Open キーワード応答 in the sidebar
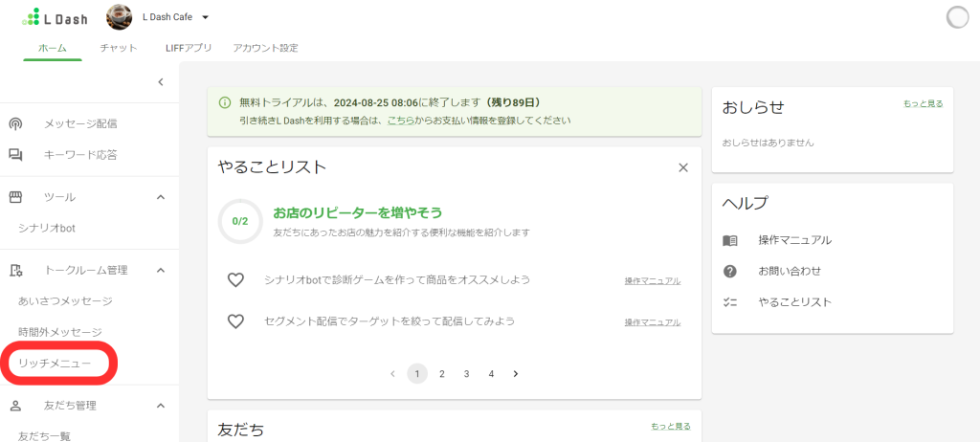The width and height of the screenshot is (980, 442). point(80,154)
